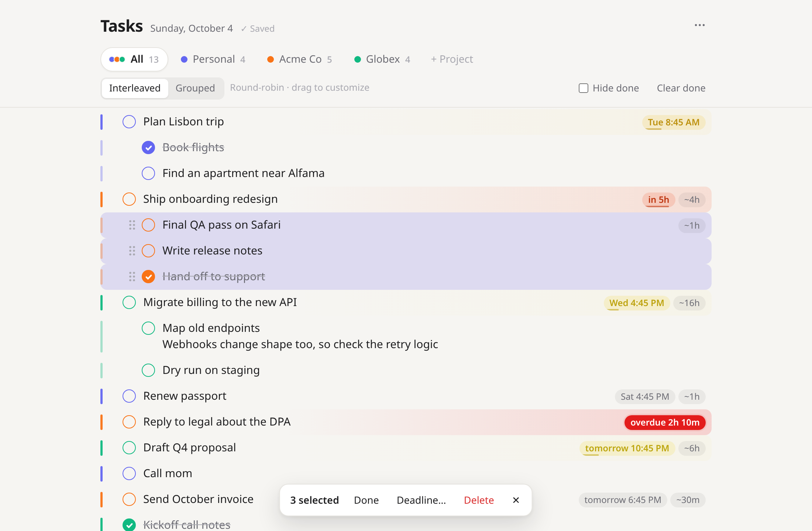
Task: Mark Find an apartment near Alfama as done
Action: point(148,173)
